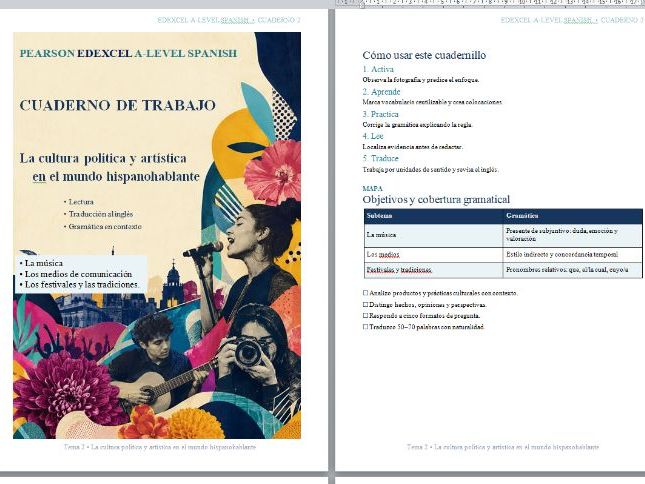Click the cover line "en el mundo hispanohablante"
This screenshot has height=484, width=645.
pyautogui.click(x=116, y=177)
